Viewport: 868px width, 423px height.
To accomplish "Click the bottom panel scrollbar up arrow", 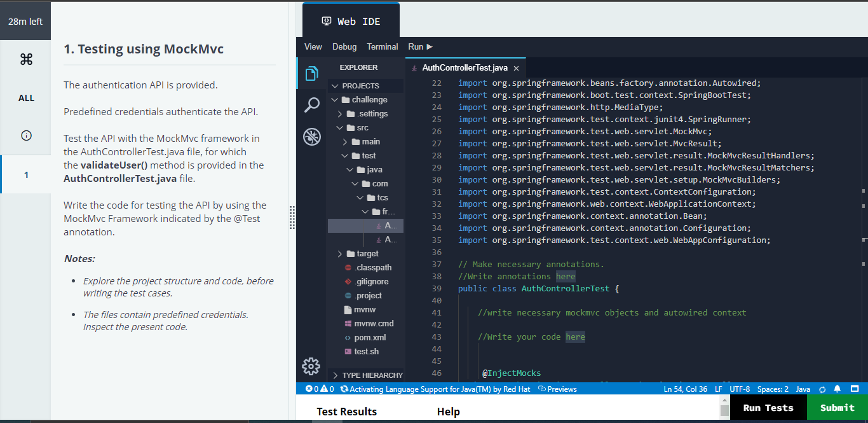I will pyautogui.click(x=724, y=399).
